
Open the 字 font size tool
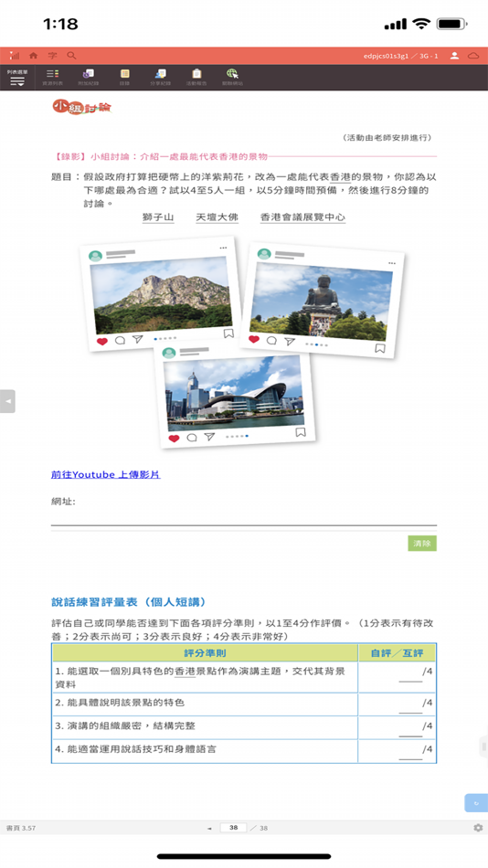pyautogui.click(x=53, y=56)
